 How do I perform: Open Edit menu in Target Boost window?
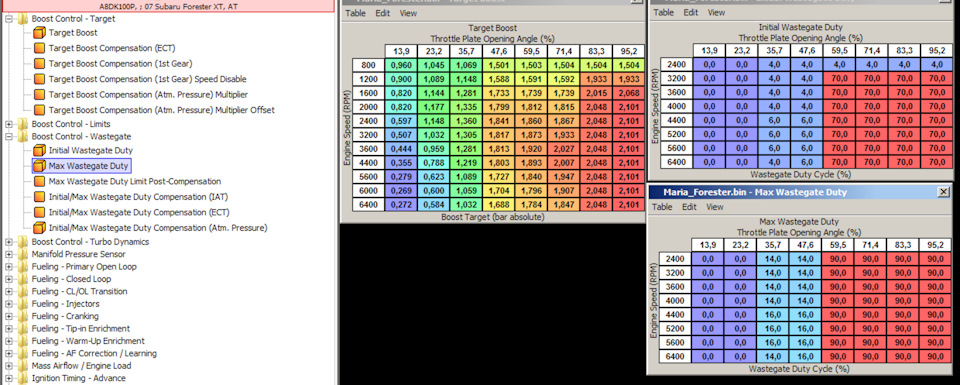coord(383,13)
